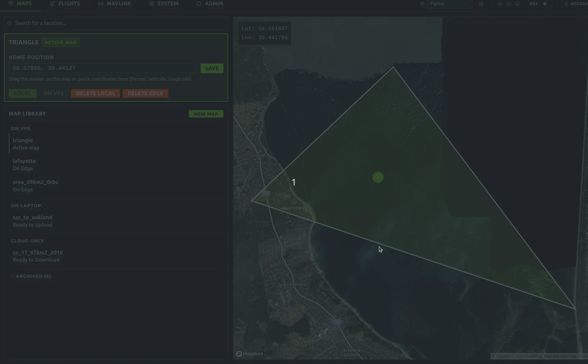Click the green home position marker
588x364 pixels.
pyautogui.click(x=378, y=177)
